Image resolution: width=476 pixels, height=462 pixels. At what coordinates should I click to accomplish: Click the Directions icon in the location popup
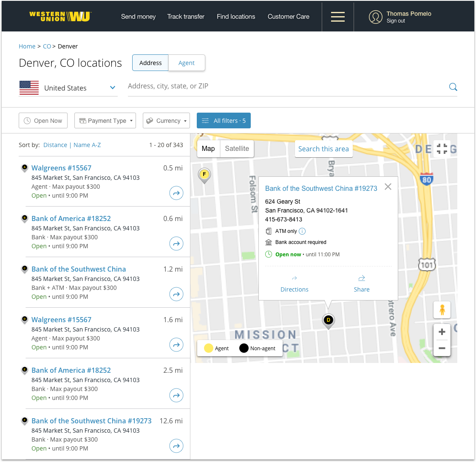pyautogui.click(x=294, y=278)
